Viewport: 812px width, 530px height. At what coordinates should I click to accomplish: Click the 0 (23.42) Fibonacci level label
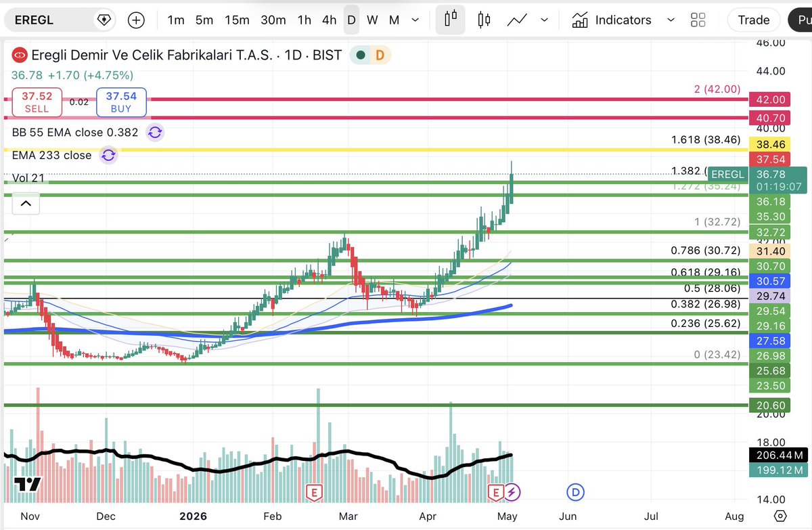coord(717,355)
